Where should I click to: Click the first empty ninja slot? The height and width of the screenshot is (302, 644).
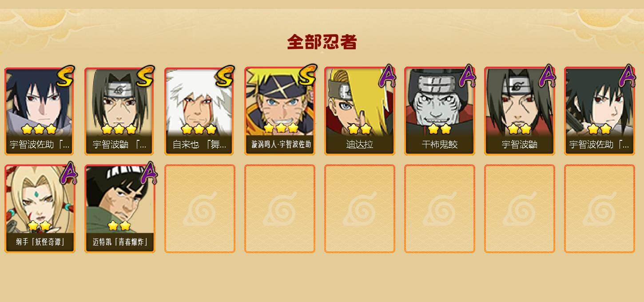click(x=199, y=209)
